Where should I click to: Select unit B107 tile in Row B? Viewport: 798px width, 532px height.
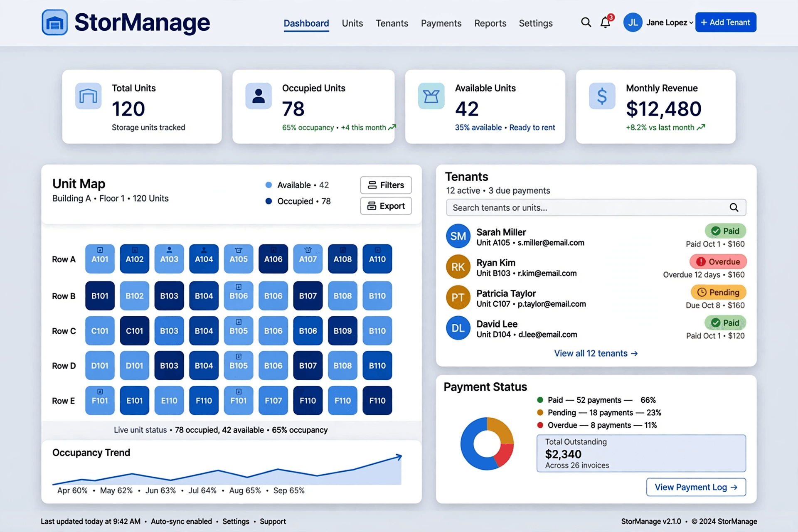(308, 296)
